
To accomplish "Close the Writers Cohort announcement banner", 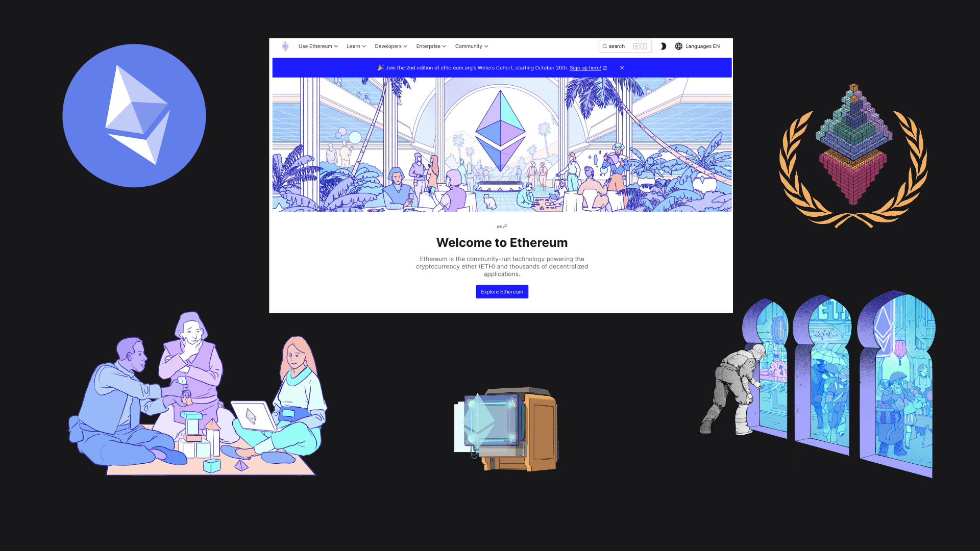I will pyautogui.click(x=622, y=67).
